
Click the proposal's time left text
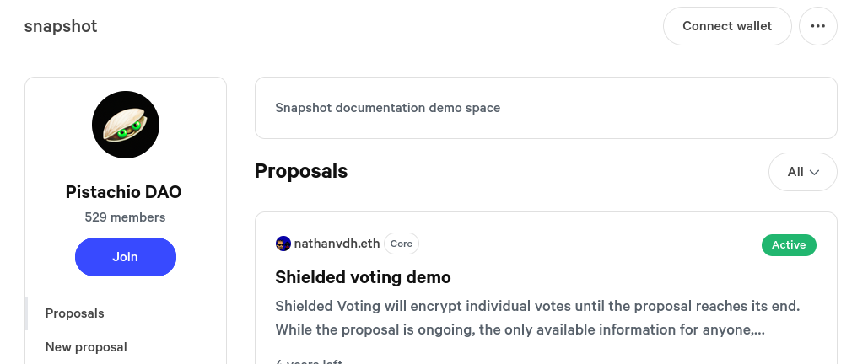click(309, 361)
